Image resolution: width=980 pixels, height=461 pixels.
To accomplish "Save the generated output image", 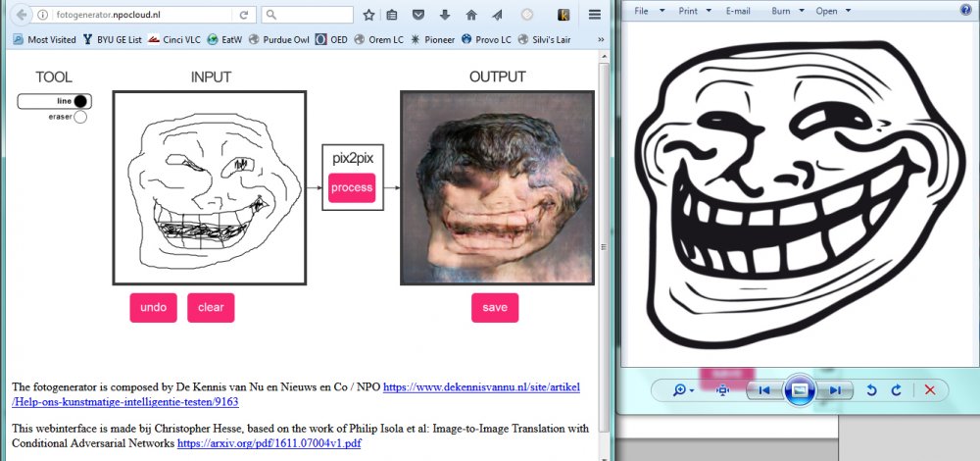I will pyautogui.click(x=494, y=308).
